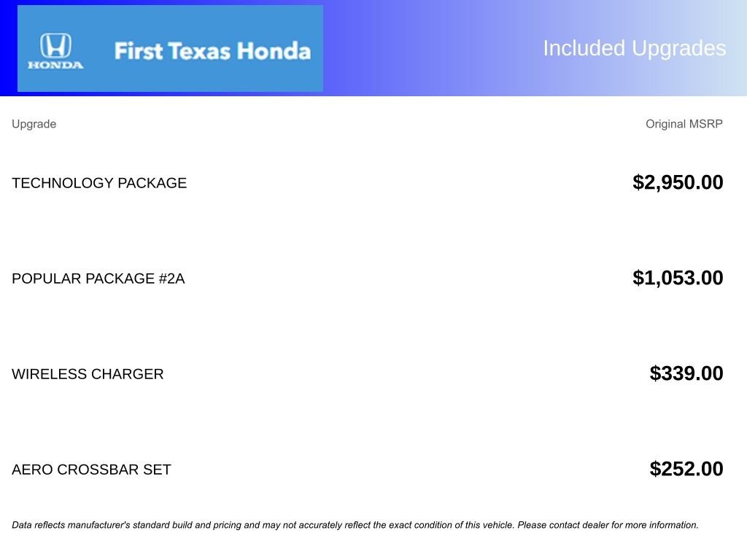Select the POPULAR PACKAGE #2A upgrade
Image resolution: width=747 pixels, height=560 pixels.
tap(98, 279)
